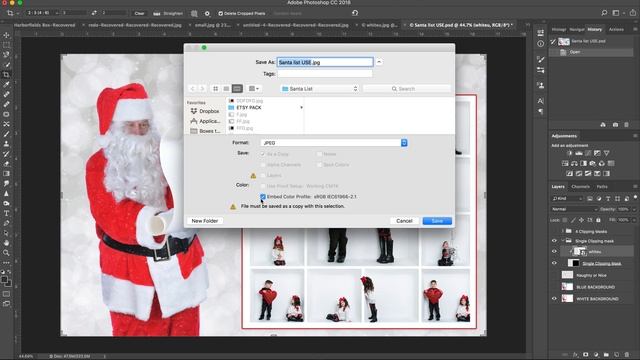This screenshot has height=360, width=640.
Task: Show the BLUE BACKGROUND layer
Action: (x=554, y=287)
